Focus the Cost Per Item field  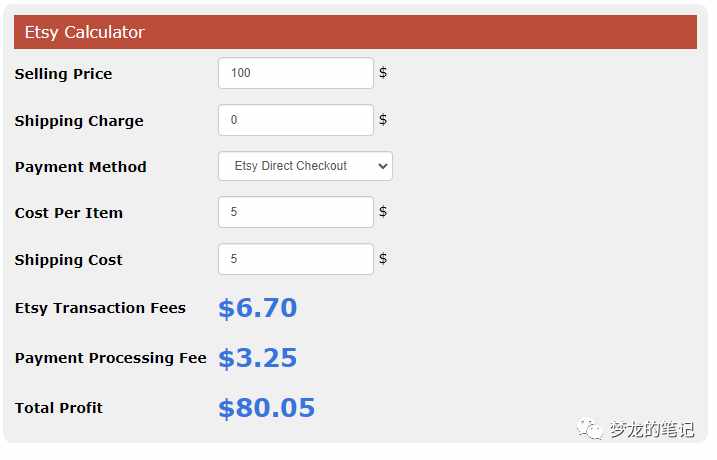click(296, 212)
